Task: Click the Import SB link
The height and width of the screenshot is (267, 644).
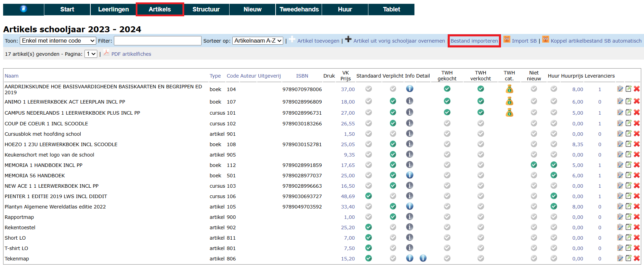Action: 524,41
